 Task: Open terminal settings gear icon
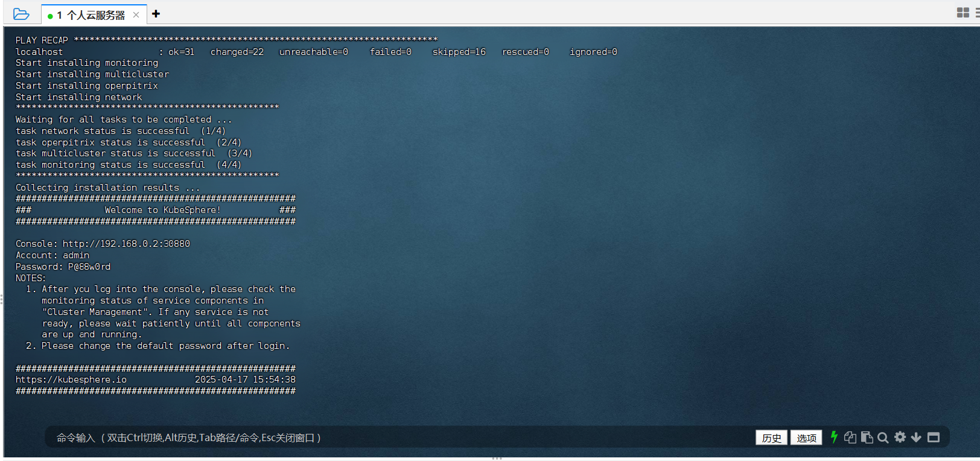[x=900, y=437]
